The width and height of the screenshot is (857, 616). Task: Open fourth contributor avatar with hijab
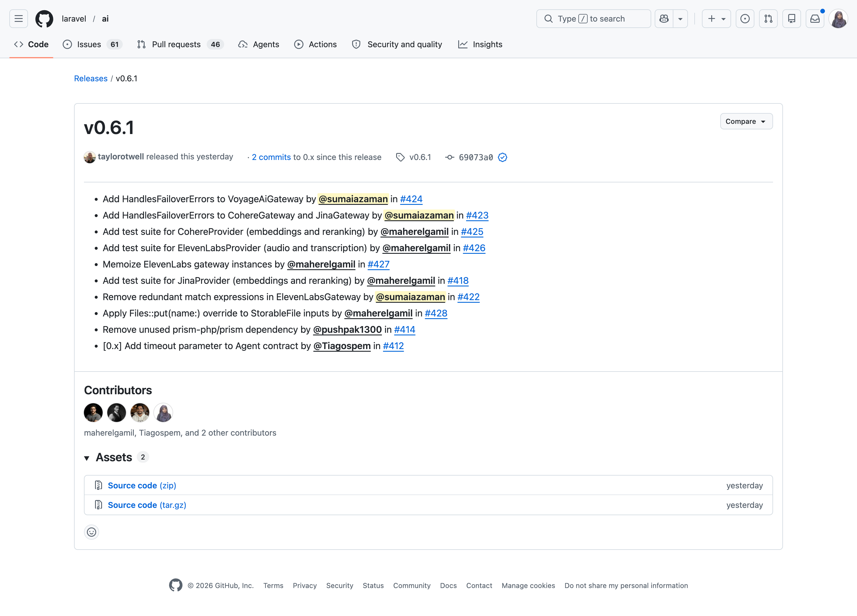click(163, 412)
